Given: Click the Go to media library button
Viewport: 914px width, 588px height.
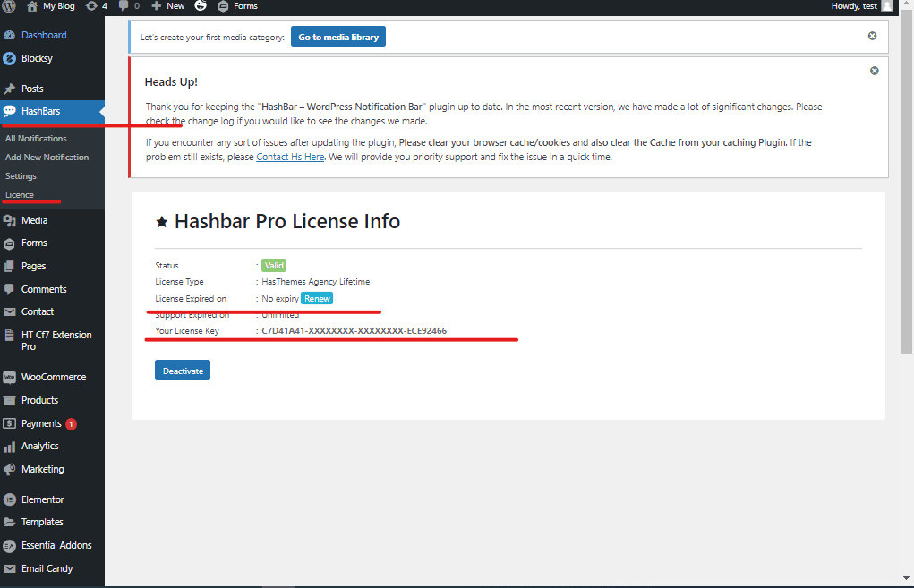Looking at the screenshot, I should (x=338, y=37).
